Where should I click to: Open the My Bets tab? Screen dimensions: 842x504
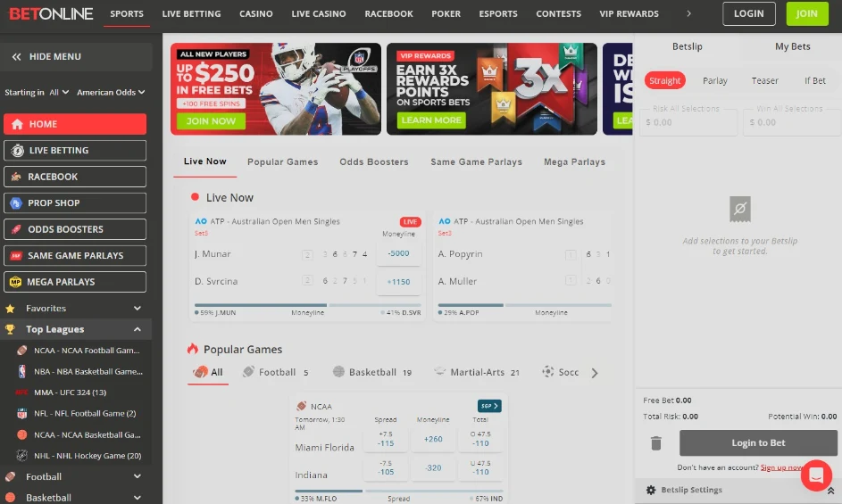(792, 46)
